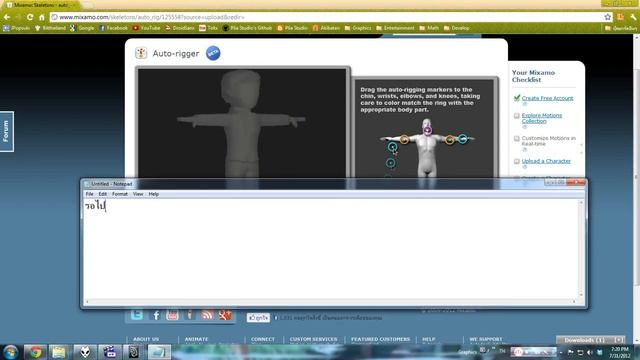Click the Notepad horizontal scrollbar

331,302
